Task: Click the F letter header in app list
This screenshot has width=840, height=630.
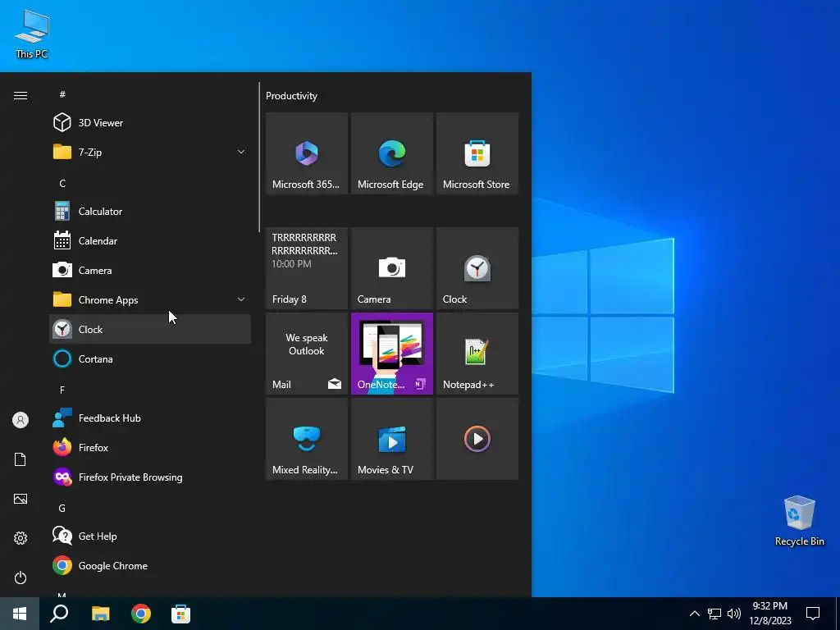Action: tap(62, 390)
